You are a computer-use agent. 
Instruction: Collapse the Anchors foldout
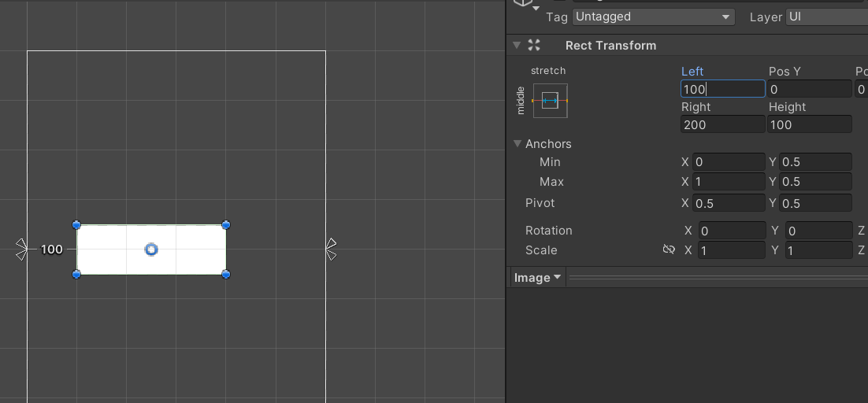tap(517, 144)
